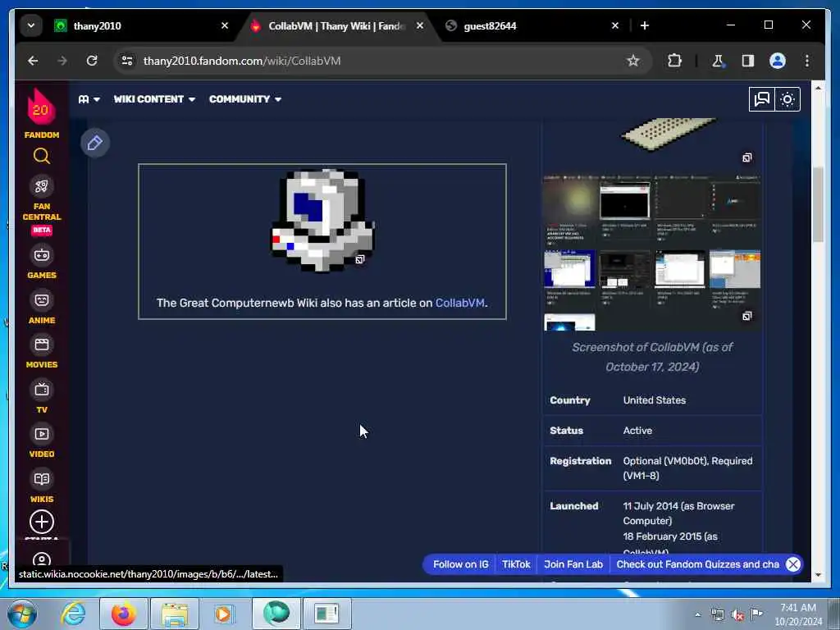
Task: Expand the Community menu
Action: (245, 99)
